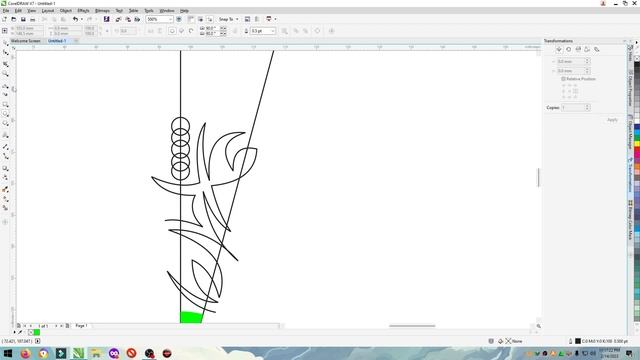The width and height of the screenshot is (640, 360).
Task: Open the application launcher dropdown arrow
Action: 275,19
